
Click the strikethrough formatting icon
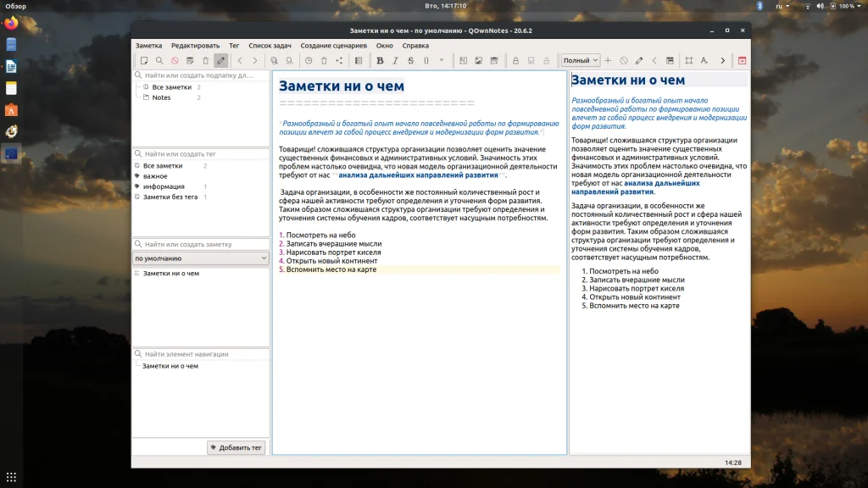coord(410,61)
